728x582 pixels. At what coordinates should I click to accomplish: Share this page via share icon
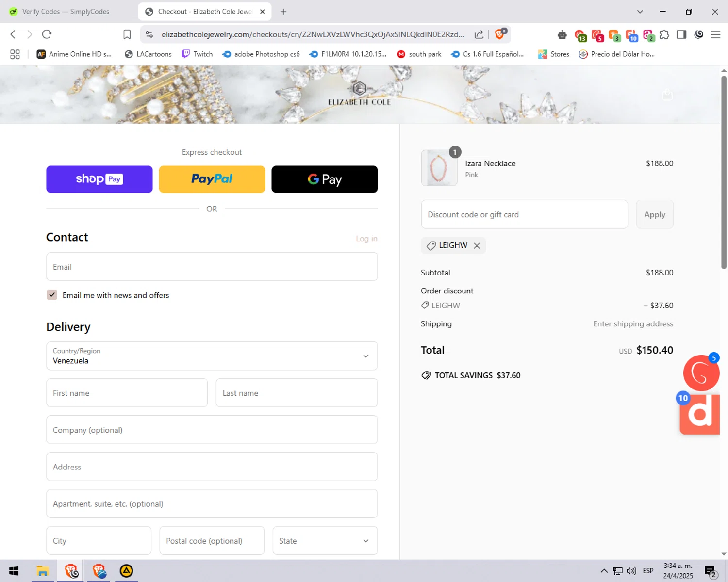point(479,34)
